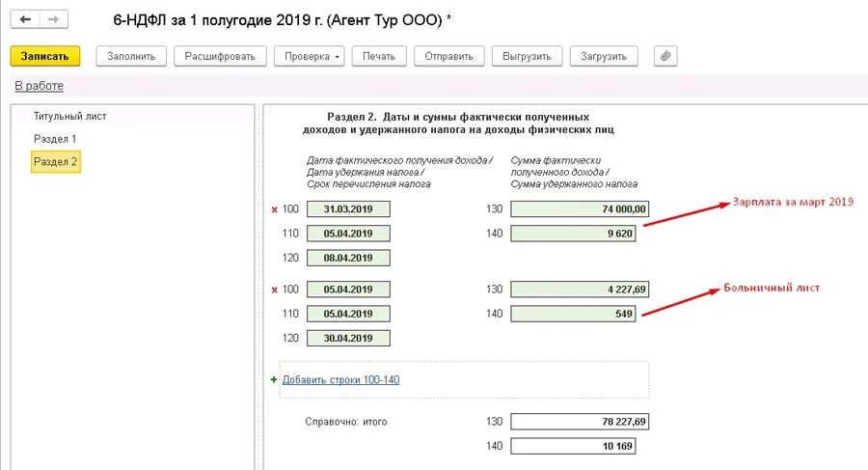
Task: Click the Расшифровать button
Action: click(x=220, y=56)
